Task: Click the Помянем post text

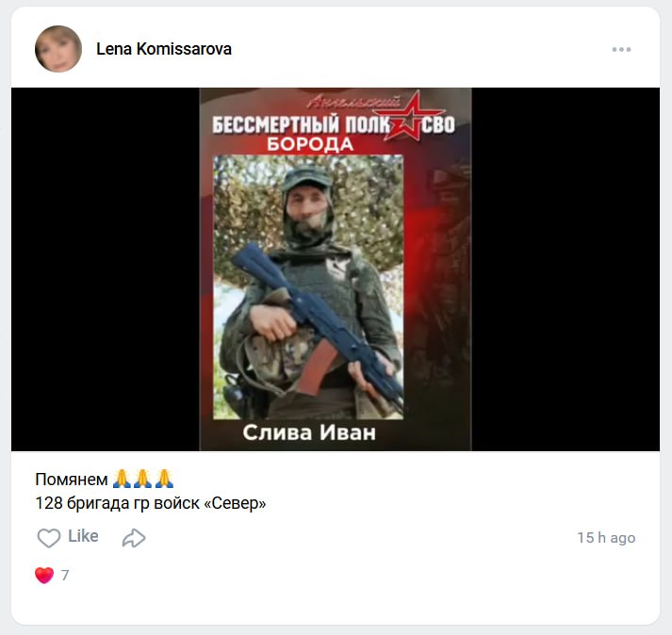Action: point(72,480)
